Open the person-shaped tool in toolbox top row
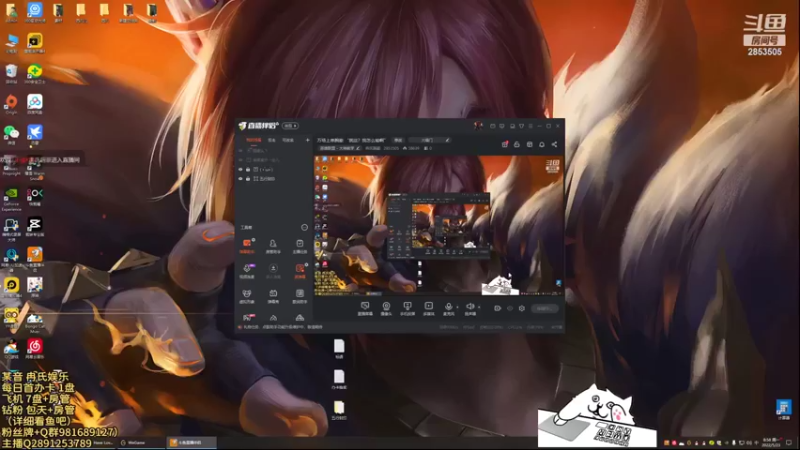Screen dimensions: 800x450 click(x=273, y=245)
